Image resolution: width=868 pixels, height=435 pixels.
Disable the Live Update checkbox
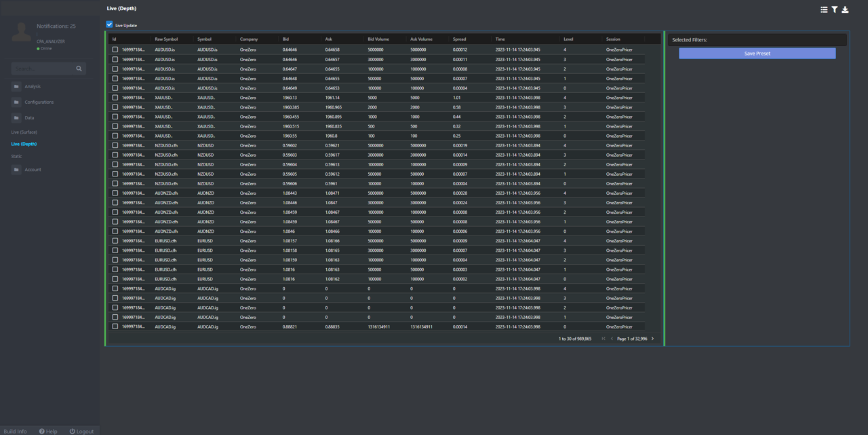pos(109,25)
